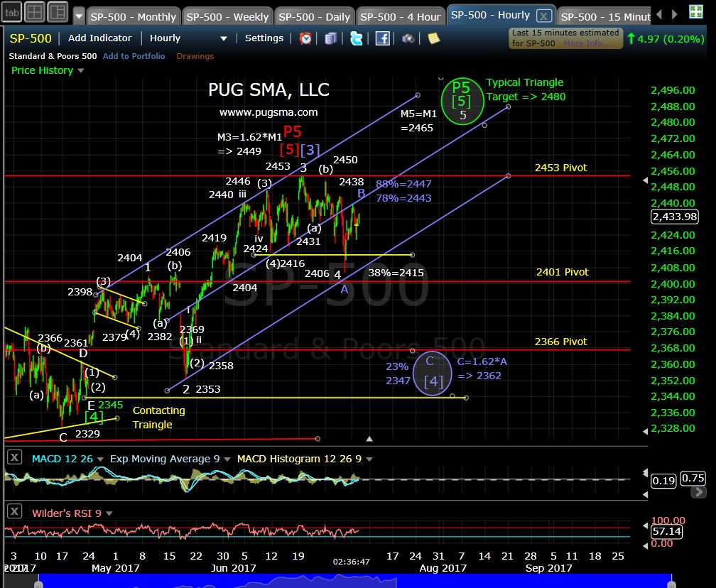Open the data stack database icon

click(x=330, y=38)
